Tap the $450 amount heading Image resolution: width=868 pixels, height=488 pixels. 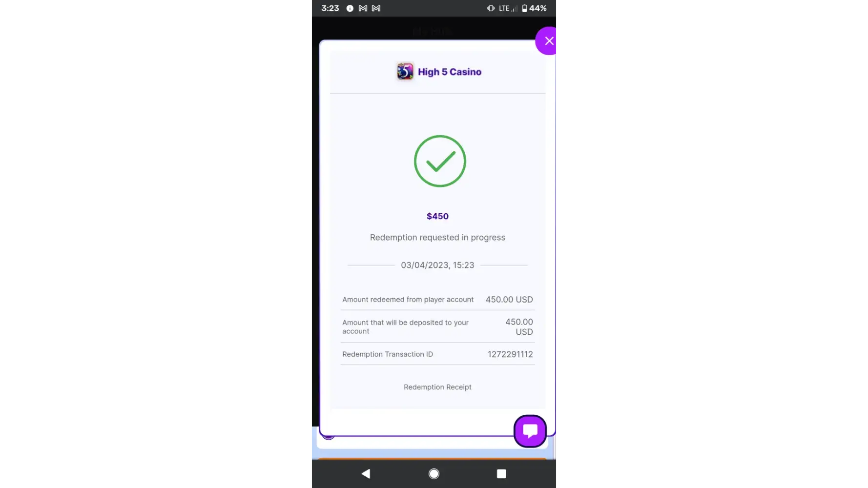point(437,216)
